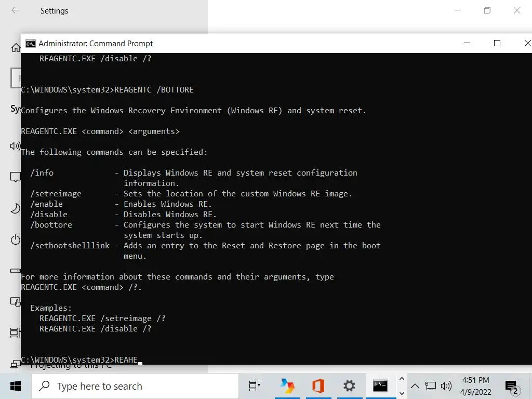The height and width of the screenshot is (399, 532).
Task: Click the /disable command entry in list
Action: point(49,215)
